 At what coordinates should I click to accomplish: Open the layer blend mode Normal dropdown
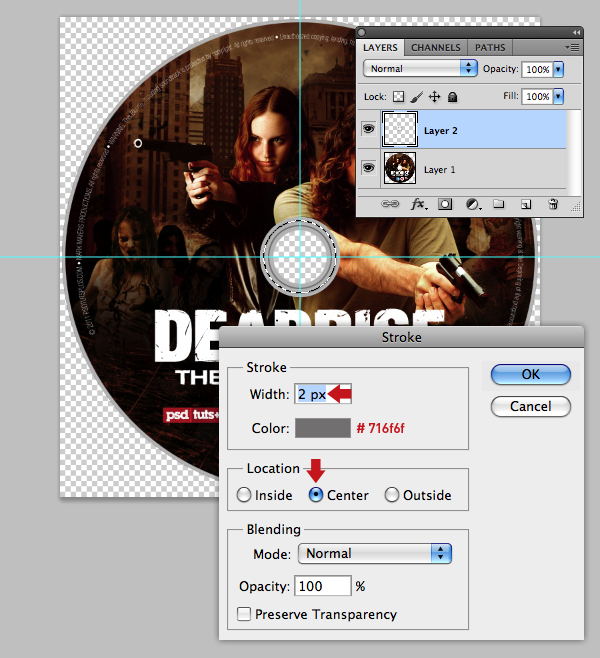point(420,68)
